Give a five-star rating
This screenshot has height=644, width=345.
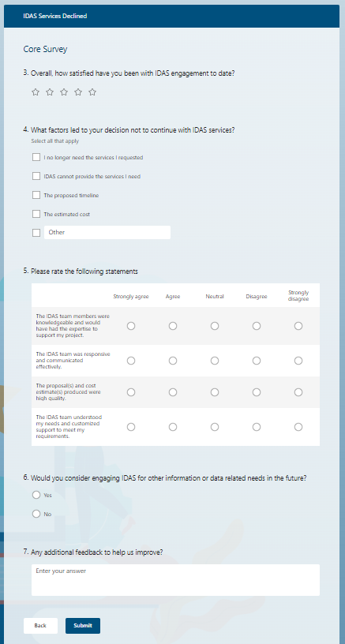point(92,92)
